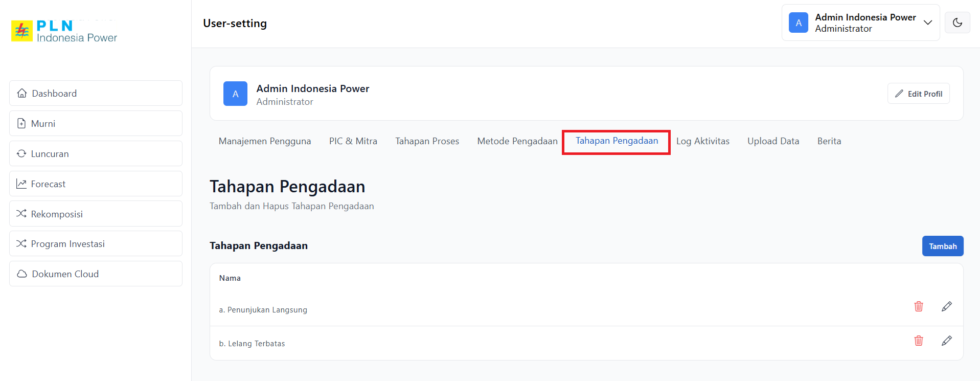Viewport: 980px width, 381px height.
Task: Switch to Metode Pengadaan tab
Action: click(517, 141)
